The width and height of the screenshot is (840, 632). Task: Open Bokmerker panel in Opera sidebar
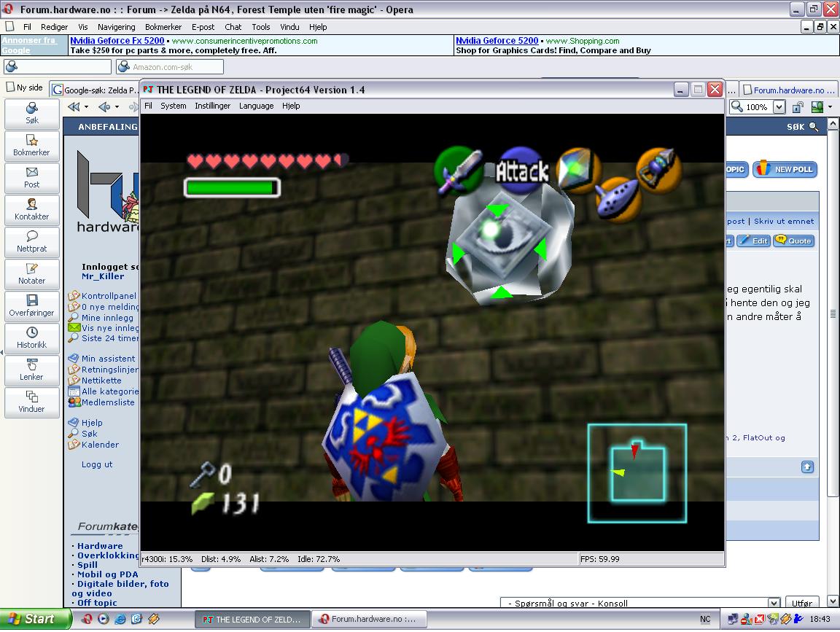(x=31, y=146)
